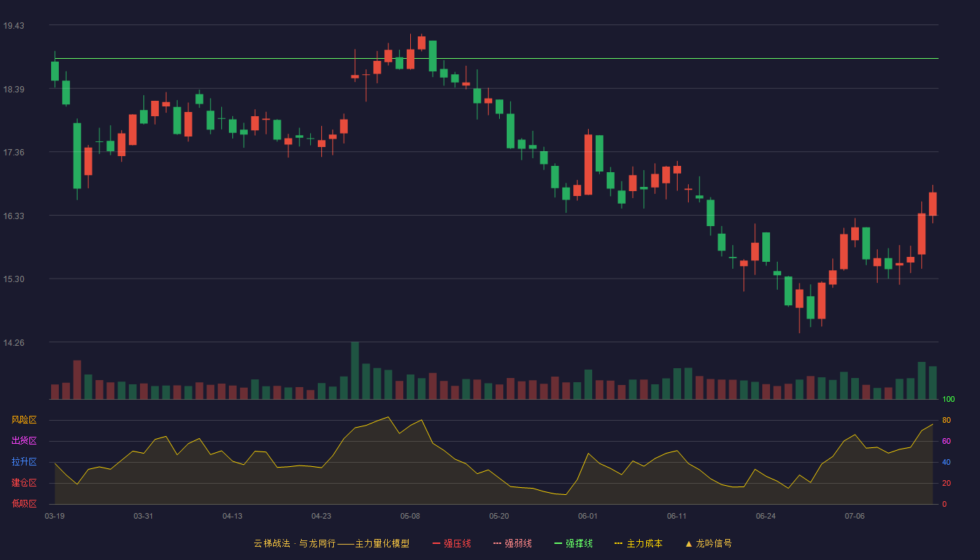
Task: Click the 06-24 date axis label
Action: 766,516
